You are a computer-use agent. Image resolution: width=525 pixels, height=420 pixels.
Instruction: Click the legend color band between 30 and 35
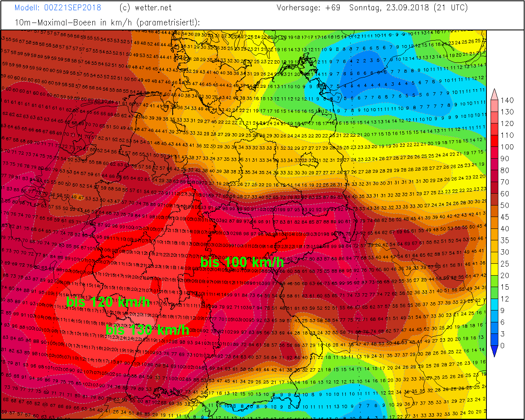coord(494,246)
